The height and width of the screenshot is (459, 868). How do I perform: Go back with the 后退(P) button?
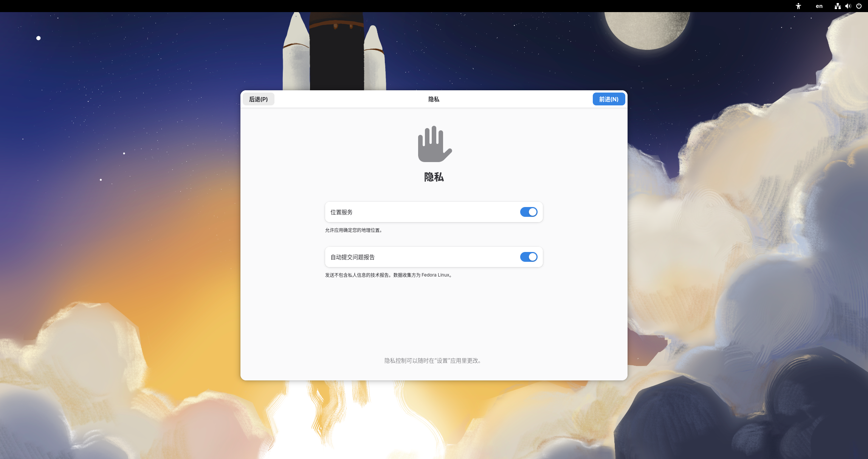(x=258, y=99)
